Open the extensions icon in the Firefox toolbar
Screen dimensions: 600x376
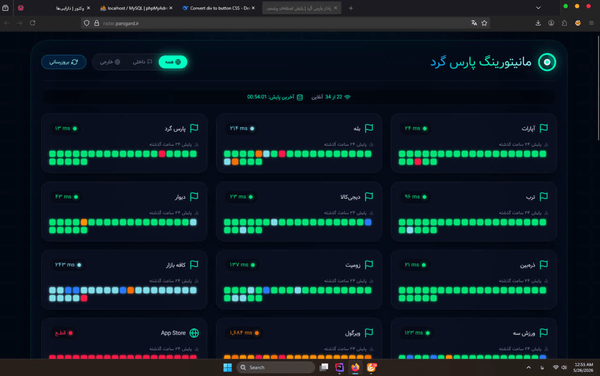pos(564,23)
